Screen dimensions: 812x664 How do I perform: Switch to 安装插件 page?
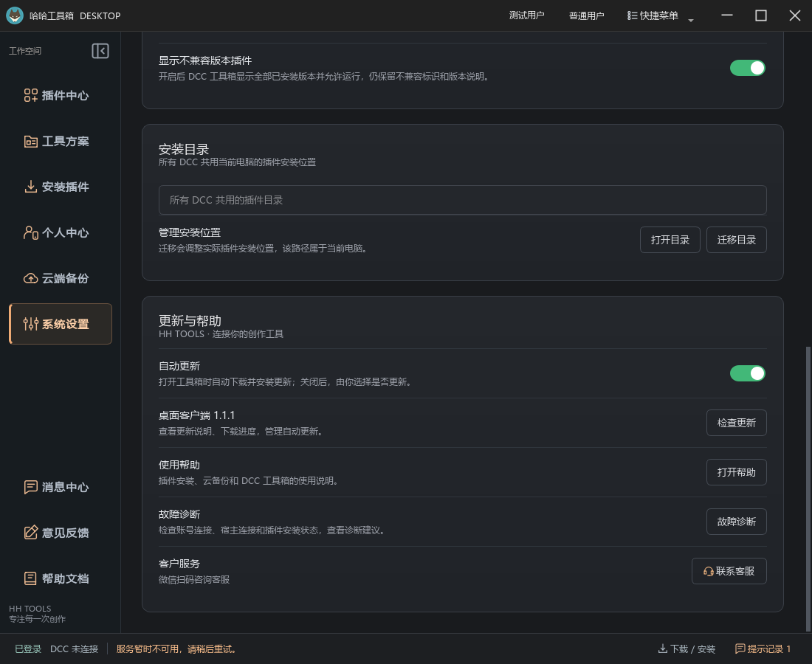pyautogui.click(x=60, y=187)
